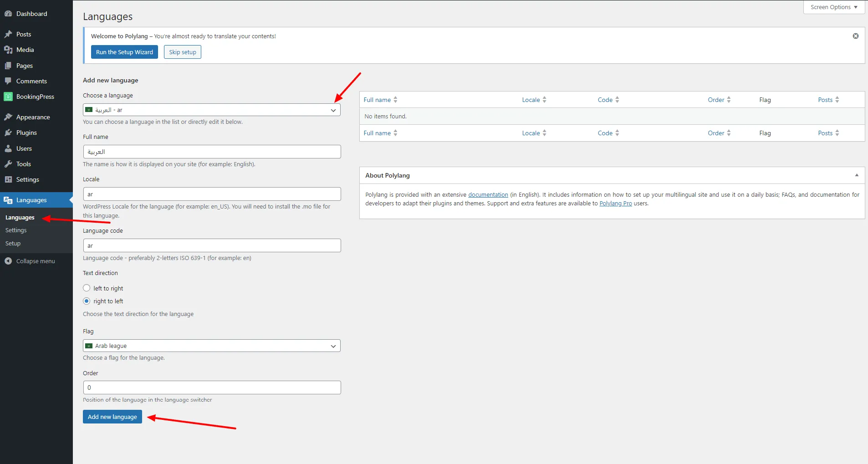Click the Comments bubble icon

pyautogui.click(x=8, y=81)
